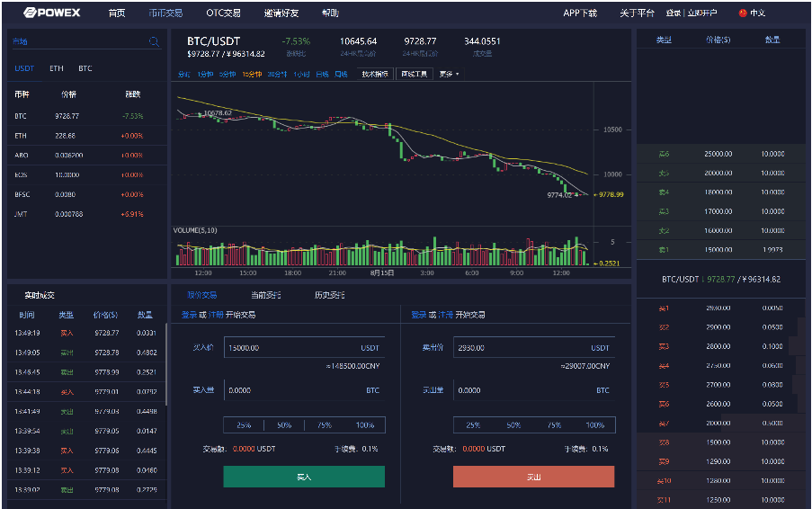
Task: Select the 30分钟 chart interval
Action: coord(277,75)
